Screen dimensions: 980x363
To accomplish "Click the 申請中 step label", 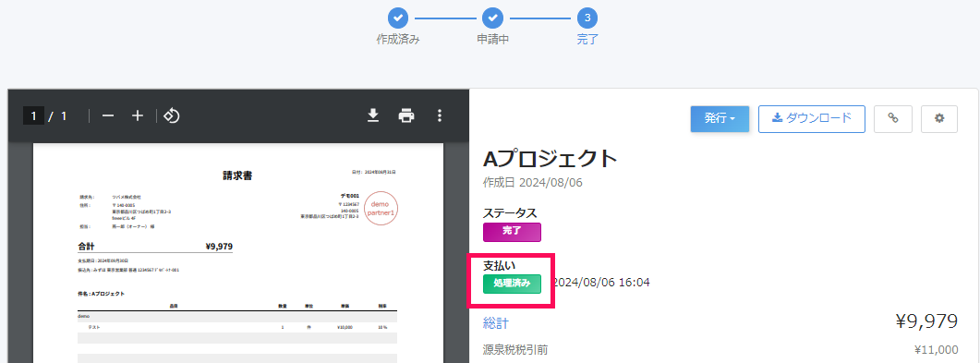I will coord(492,40).
